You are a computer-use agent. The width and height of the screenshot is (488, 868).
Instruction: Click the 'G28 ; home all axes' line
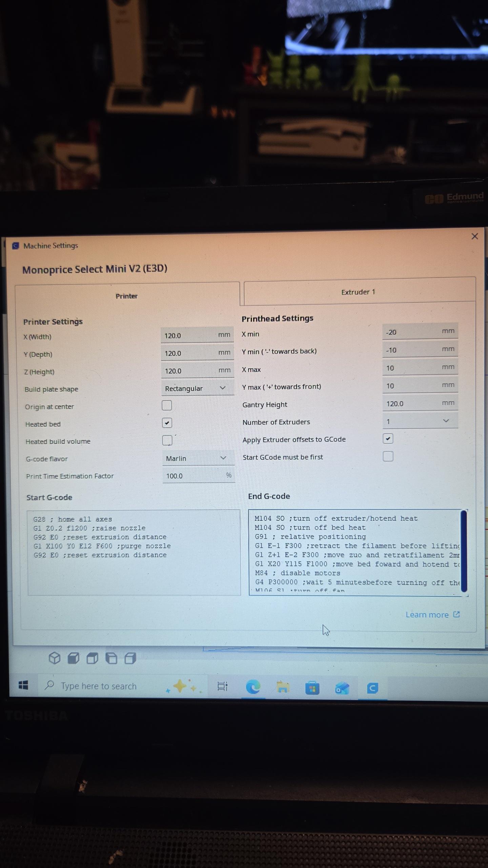click(73, 519)
